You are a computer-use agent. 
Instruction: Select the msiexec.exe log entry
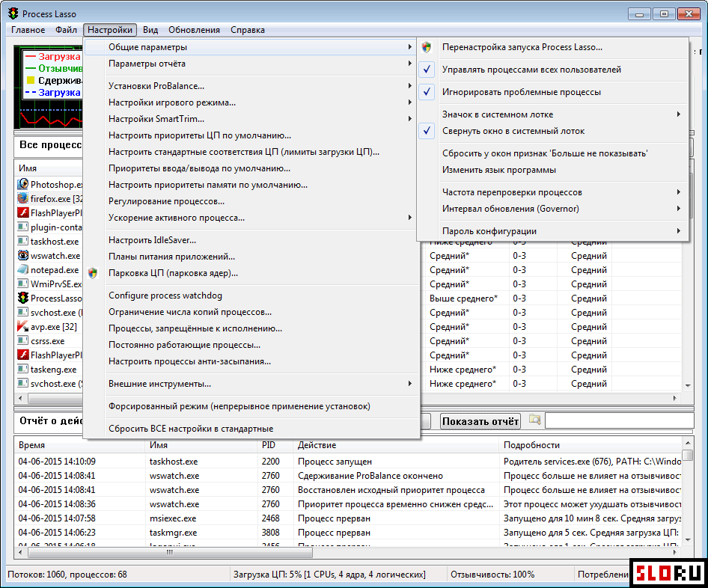[348, 518]
